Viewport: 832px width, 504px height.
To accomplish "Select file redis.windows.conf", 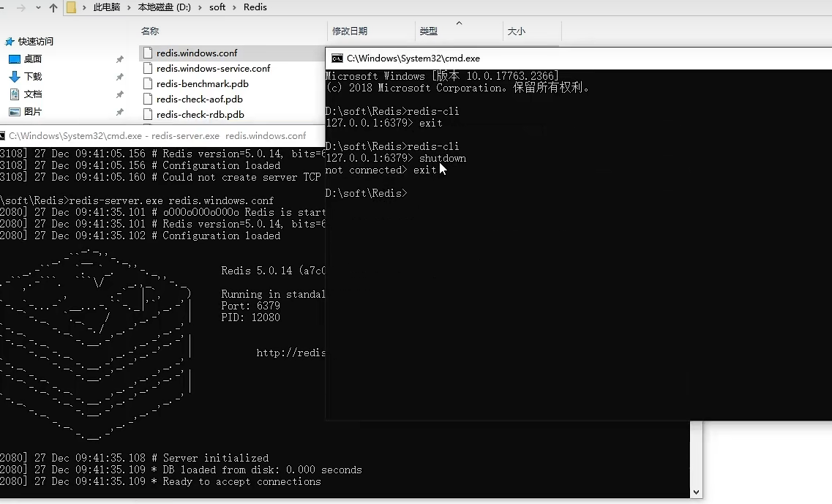I will click(197, 53).
